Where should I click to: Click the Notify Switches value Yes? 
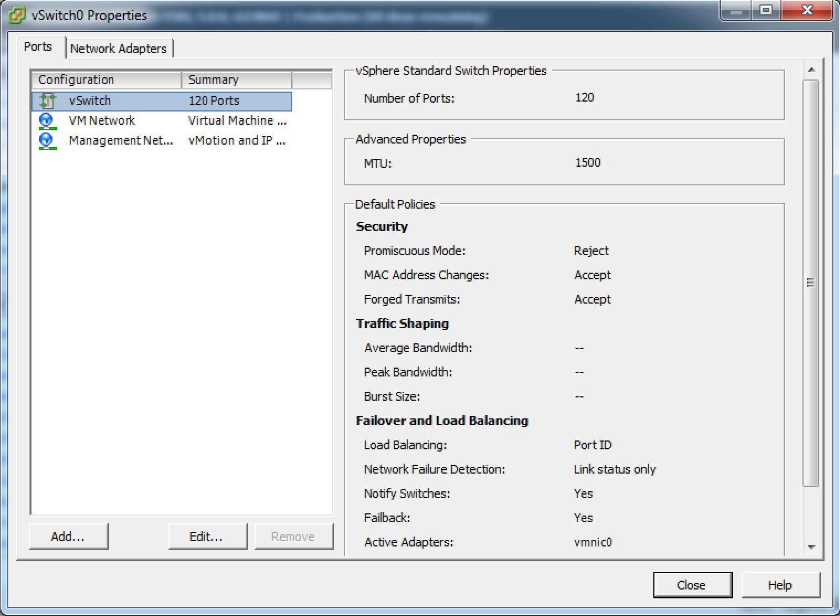583,494
